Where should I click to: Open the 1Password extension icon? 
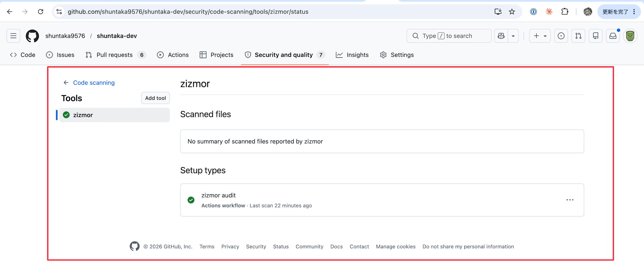click(x=534, y=12)
